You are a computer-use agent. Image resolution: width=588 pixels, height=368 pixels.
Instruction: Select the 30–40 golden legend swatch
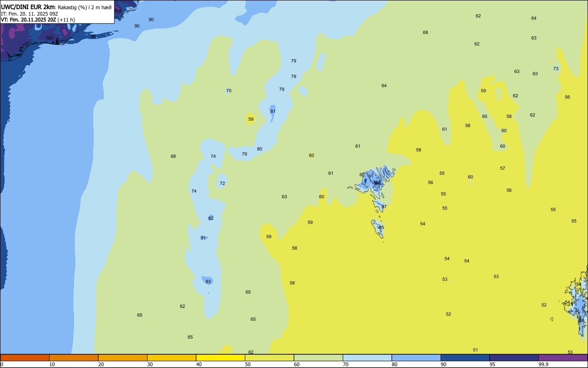click(x=171, y=357)
